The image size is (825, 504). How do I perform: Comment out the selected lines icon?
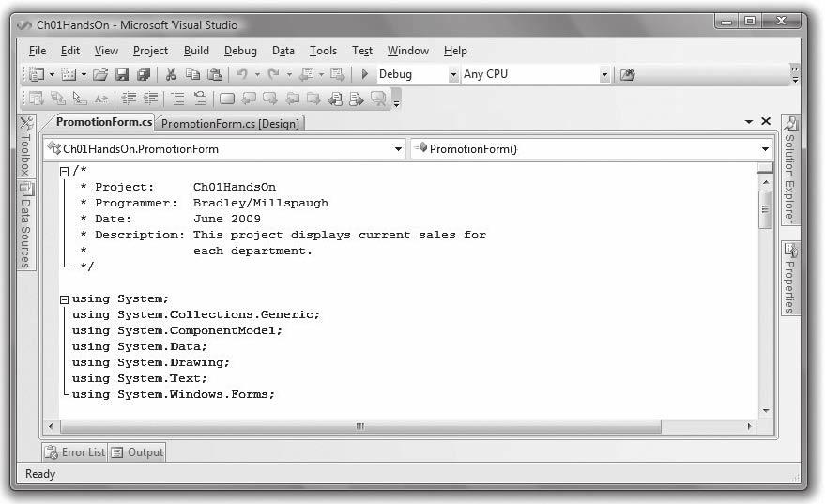pyautogui.click(x=178, y=99)
